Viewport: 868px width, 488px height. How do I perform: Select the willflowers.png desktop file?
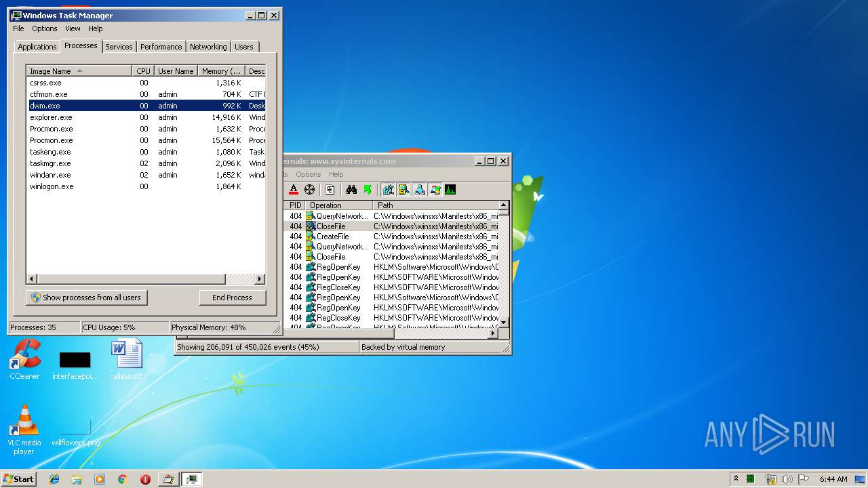tap(75, 431)
